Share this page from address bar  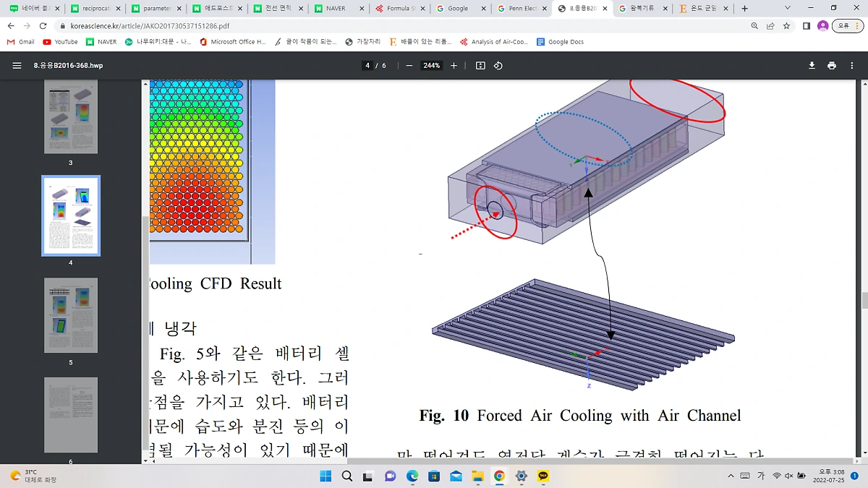pos(770,25)
